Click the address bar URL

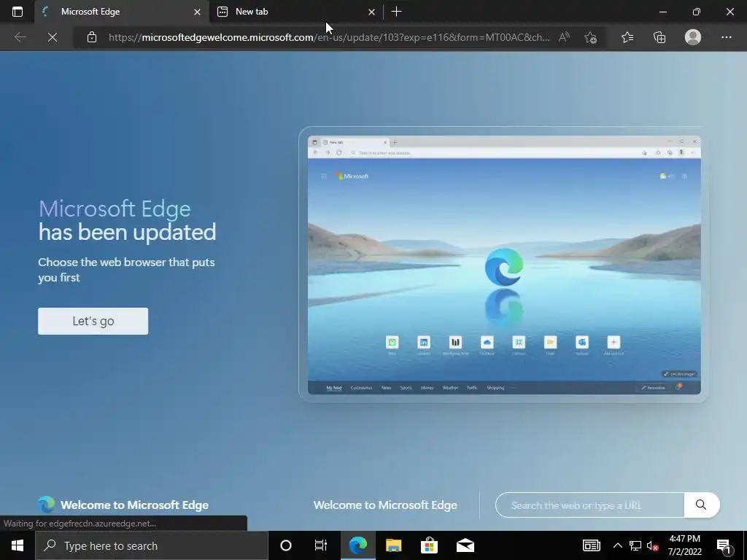click(x=329, y=37)
